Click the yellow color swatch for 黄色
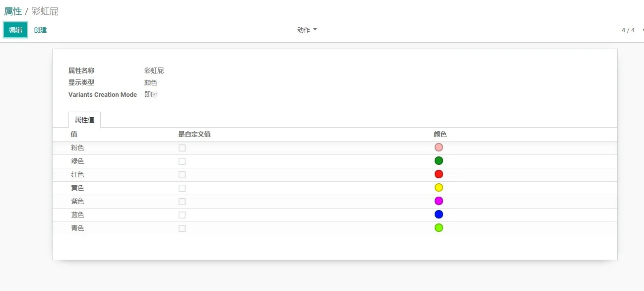Screen dimensions: 644x291 [x=439, y=187]
